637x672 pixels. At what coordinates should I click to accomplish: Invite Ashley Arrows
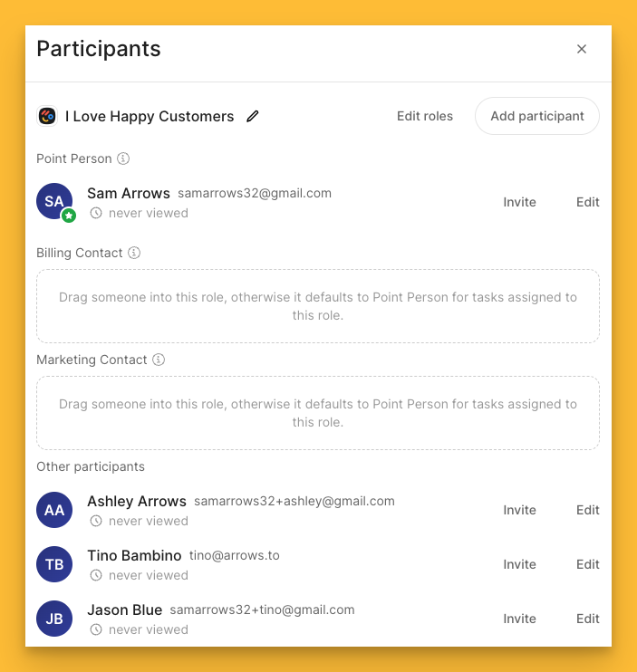[x=520, y=510]
